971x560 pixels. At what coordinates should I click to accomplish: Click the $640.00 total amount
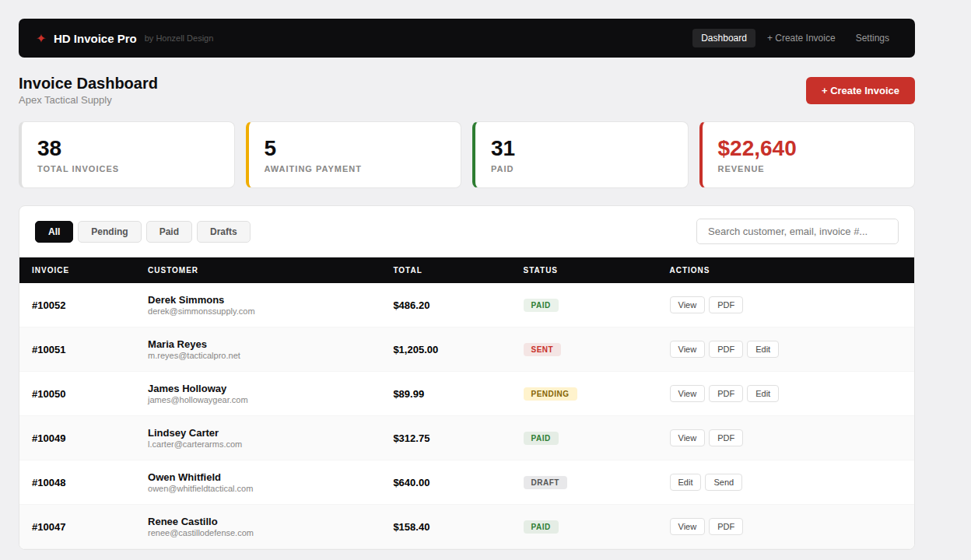click(412, 482)
